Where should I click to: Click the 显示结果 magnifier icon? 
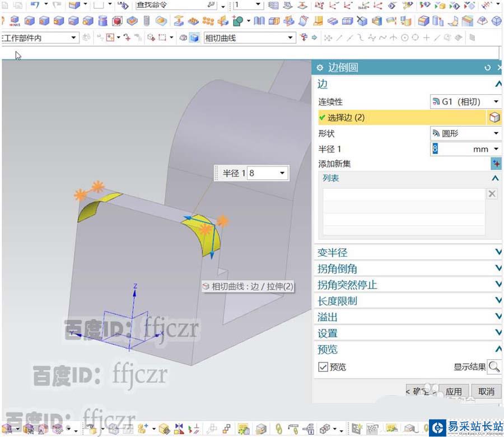[494, 366]
